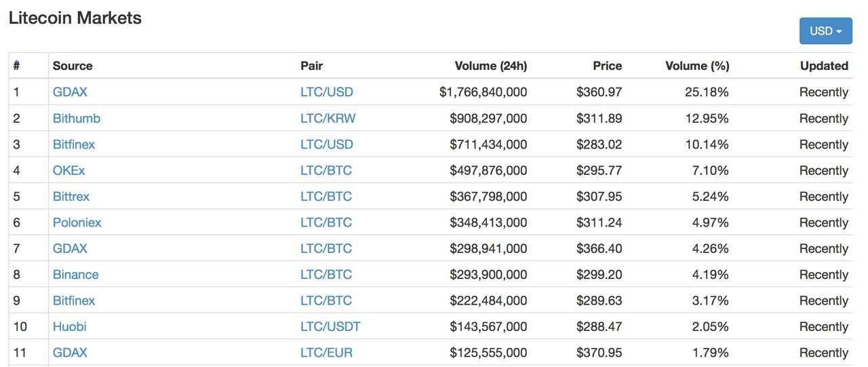The width and height of the screenshot is (868, 367).
Task: Open the LTC/EUR pair link
Action: (x=327, y=353)
